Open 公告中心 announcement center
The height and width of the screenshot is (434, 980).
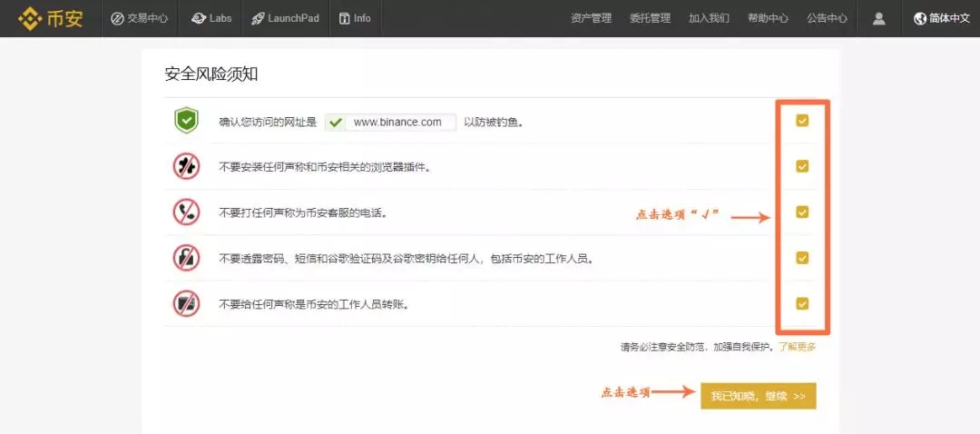pyautogui.click(x=827, y=18)
